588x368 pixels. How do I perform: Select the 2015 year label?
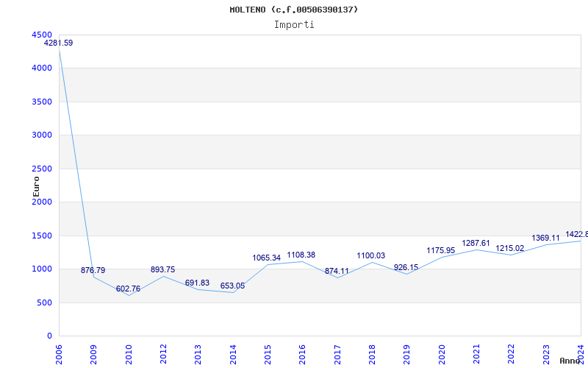[268, 354]
